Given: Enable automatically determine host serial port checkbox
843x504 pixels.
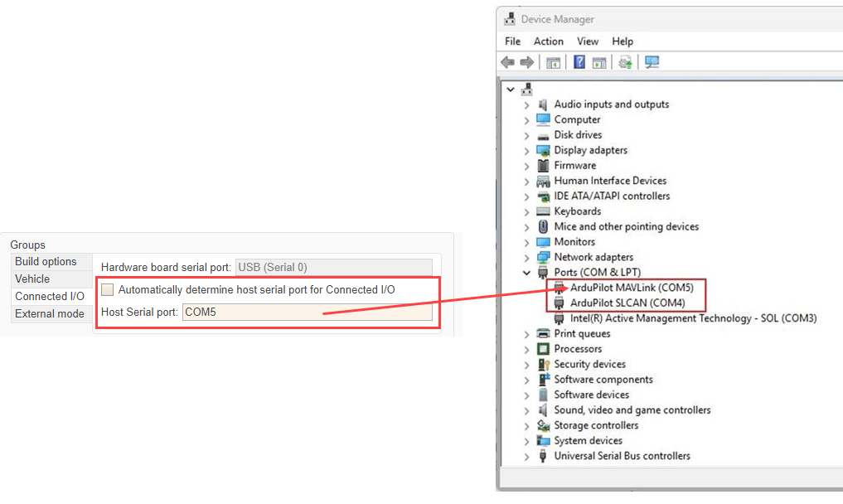Looking at the screenshot, I should tap(108, 289).
